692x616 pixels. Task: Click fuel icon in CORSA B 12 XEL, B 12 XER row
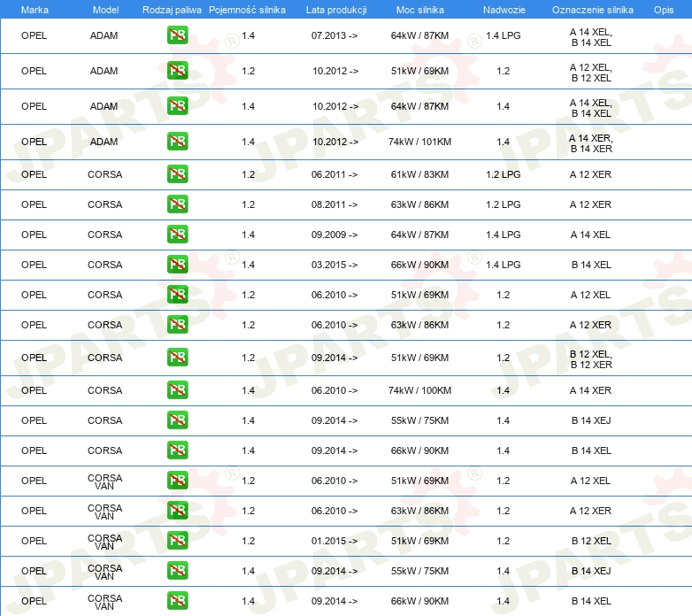[177, 357]
